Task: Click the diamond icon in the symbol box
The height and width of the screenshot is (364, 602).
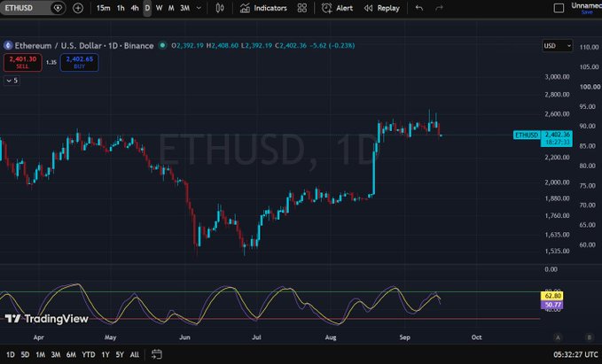Action: (58, 8)
